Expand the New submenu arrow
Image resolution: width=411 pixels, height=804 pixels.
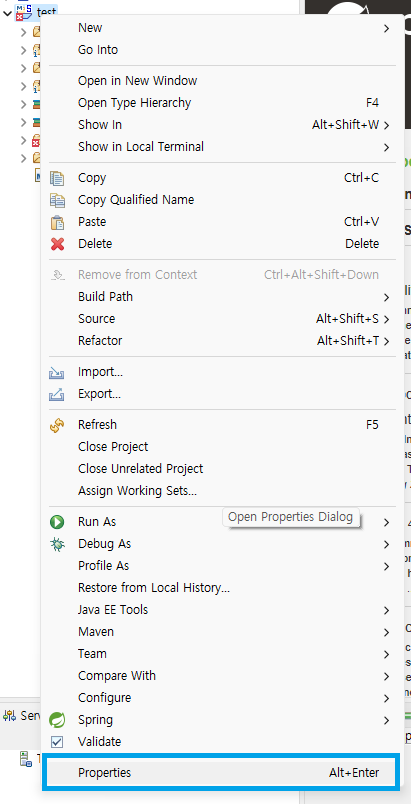coord(386,28)
